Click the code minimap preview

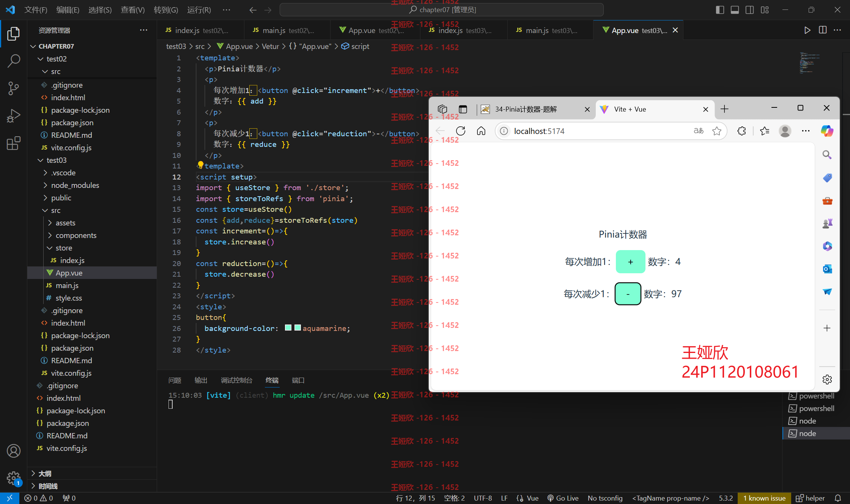point(810,63)
